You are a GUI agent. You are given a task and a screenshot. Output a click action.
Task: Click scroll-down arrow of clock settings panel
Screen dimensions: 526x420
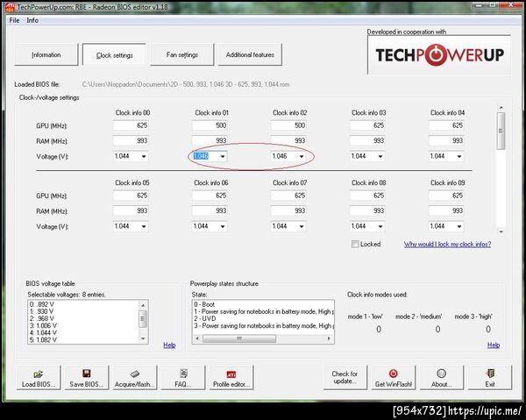(x=501, y=231)
